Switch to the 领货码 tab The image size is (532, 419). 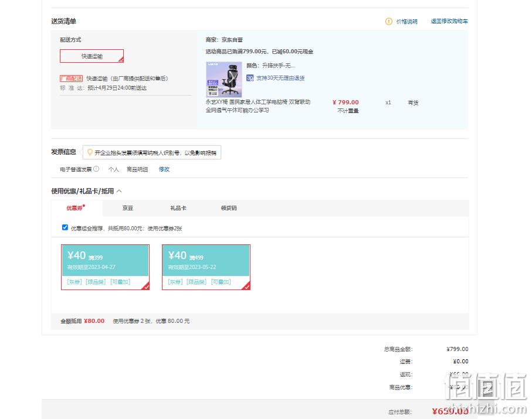click(x=229, y=208)
